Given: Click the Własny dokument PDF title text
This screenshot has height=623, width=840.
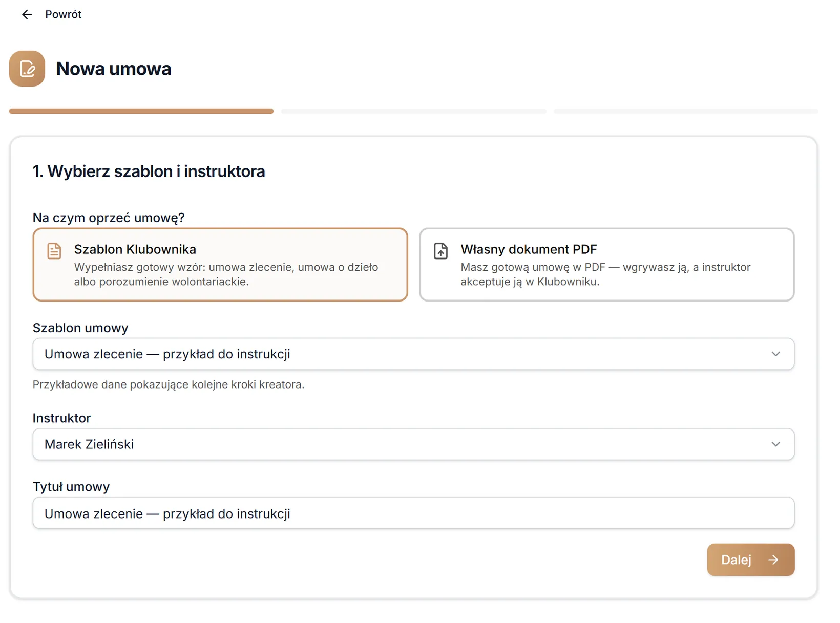Looking at the screenshot, I should tap(529, 249).
